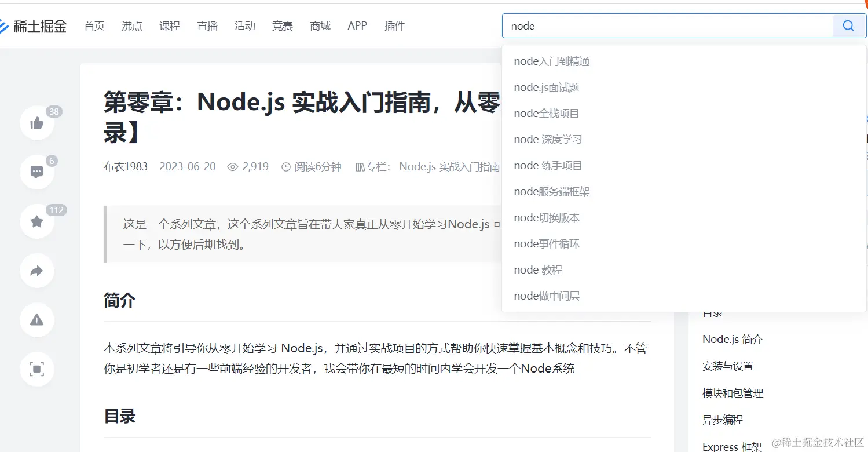The image size is (868, 452).
Task: Select suggestion 'node.js面试题'
Action: coord(684,88)
